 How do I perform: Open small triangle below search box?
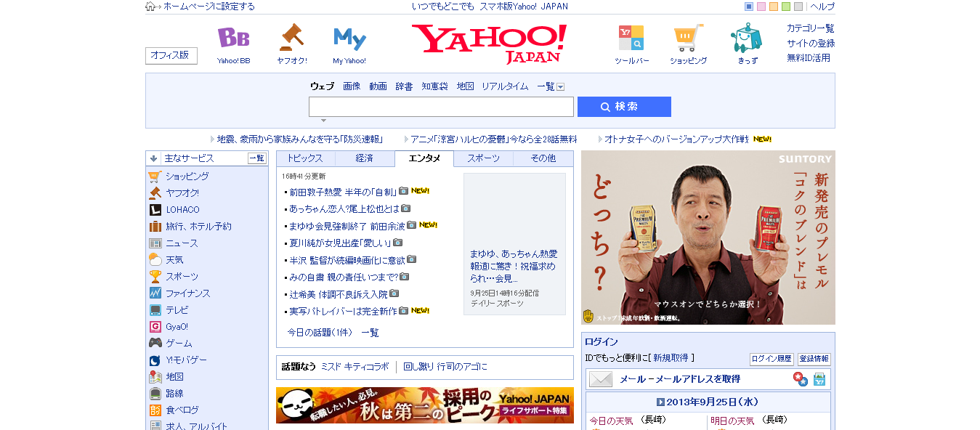323,121
